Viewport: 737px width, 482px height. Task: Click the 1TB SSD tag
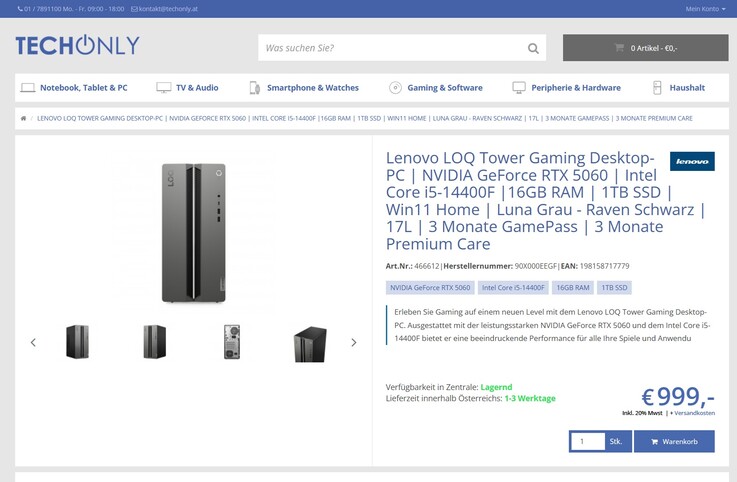click(x=614, y=288)
